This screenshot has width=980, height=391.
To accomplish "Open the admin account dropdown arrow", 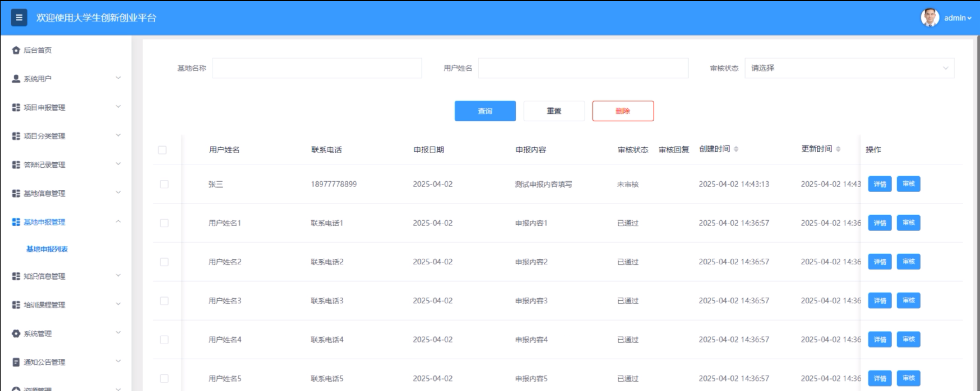I will 969,18.
